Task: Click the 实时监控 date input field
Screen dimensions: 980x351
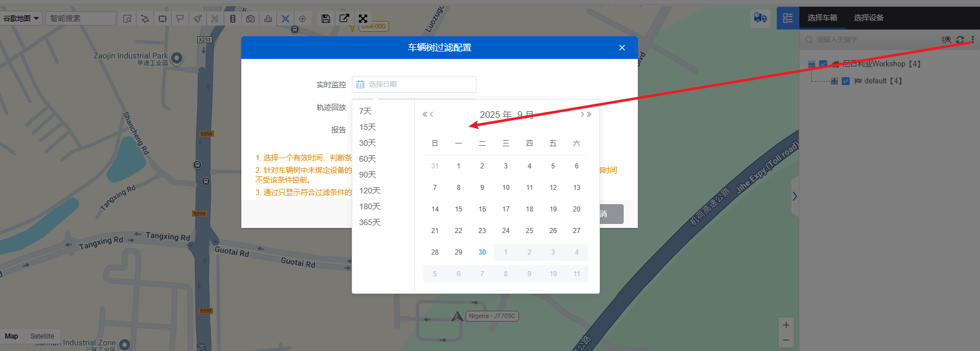Action: point(414,84)
